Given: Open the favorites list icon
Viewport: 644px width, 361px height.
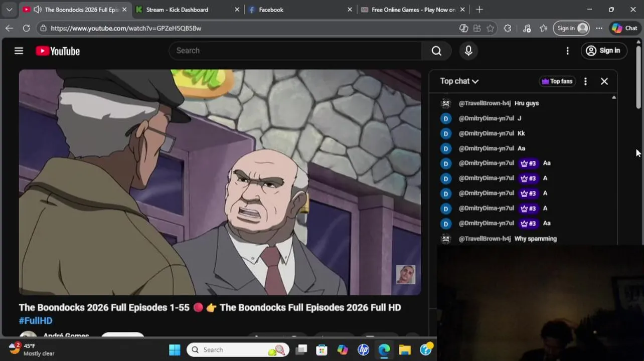Looking at the screenshot, I should [543, 28].
